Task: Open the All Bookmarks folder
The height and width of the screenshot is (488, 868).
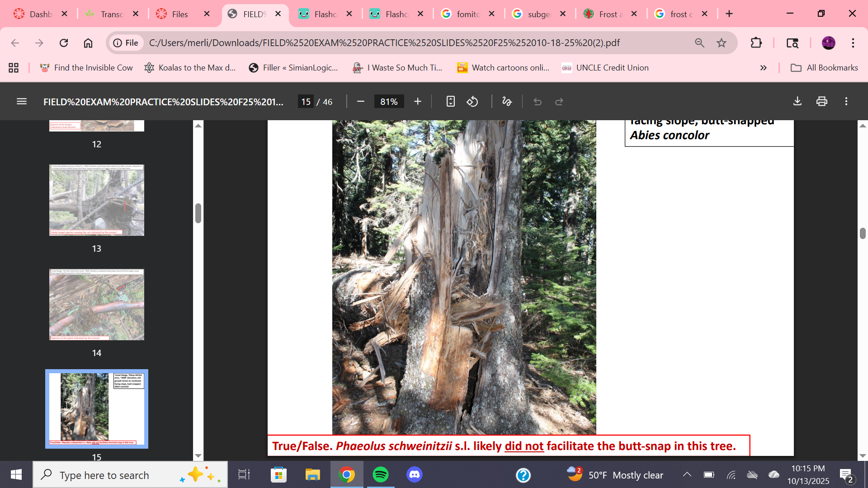Action: (x=824, y=68)
